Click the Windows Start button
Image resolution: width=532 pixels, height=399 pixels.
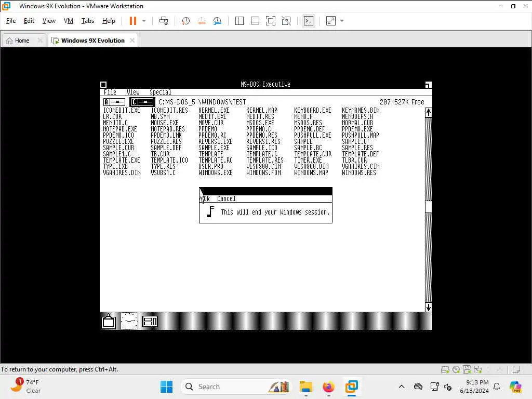tap(166, 387)
